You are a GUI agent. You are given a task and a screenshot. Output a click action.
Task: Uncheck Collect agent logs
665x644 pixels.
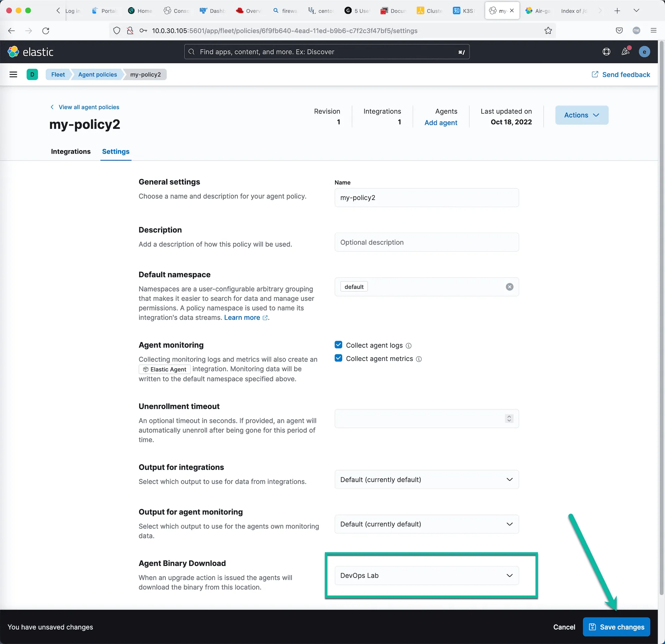point(338,345)
